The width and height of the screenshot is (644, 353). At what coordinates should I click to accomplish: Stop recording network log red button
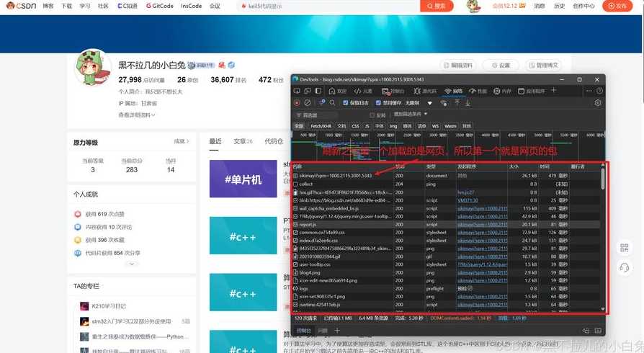point(297,103)
